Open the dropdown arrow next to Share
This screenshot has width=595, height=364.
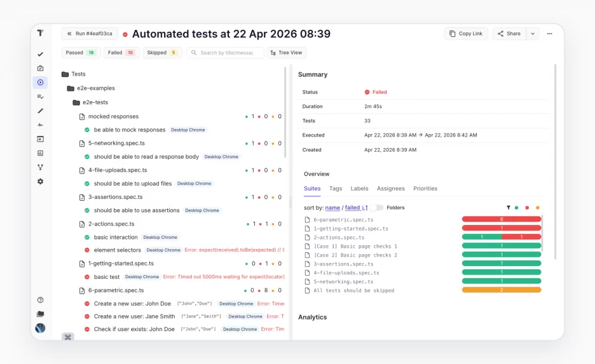(x=533, y=34)
